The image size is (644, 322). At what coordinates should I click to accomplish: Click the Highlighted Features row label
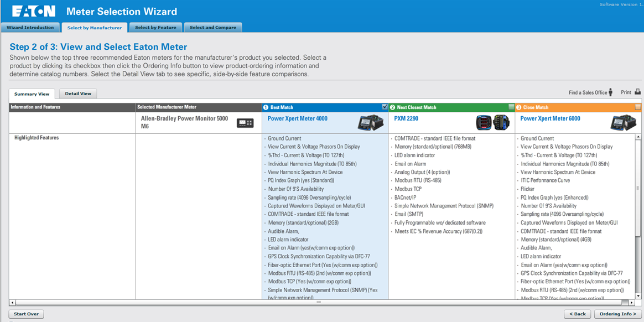coord(37,138)
